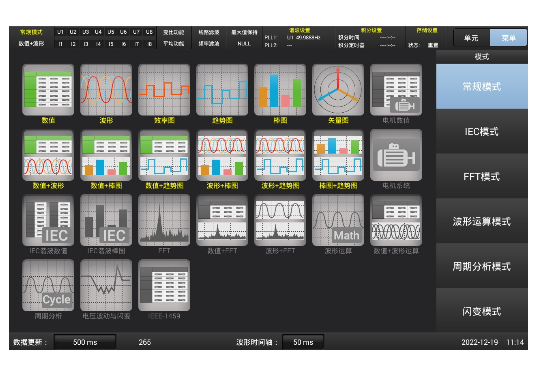Open the 波形 waveform view icon

tap(106, 90)
